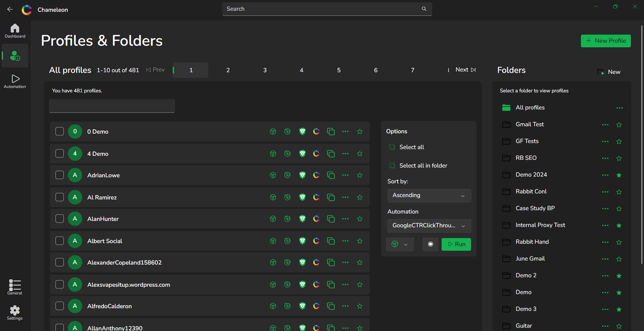
Task: Tick the checkbox for 4 Demo
Action: tap(59, 154)
